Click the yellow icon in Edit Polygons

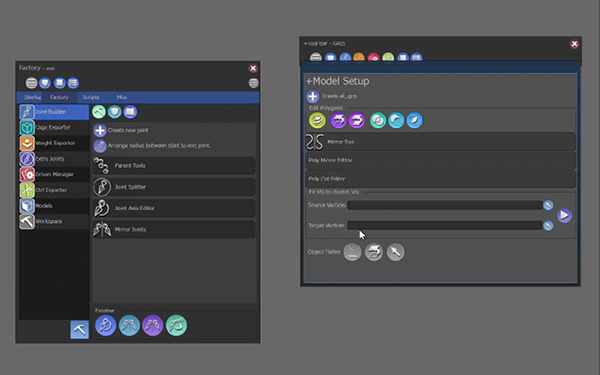[317, 121]
